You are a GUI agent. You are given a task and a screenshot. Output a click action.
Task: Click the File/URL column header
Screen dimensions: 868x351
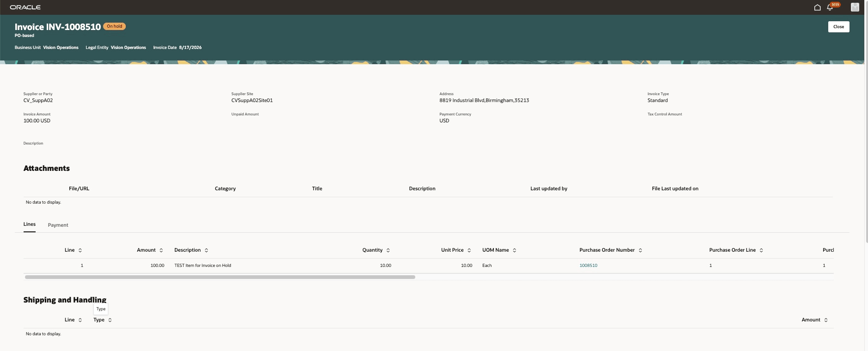tap(79, 189)
